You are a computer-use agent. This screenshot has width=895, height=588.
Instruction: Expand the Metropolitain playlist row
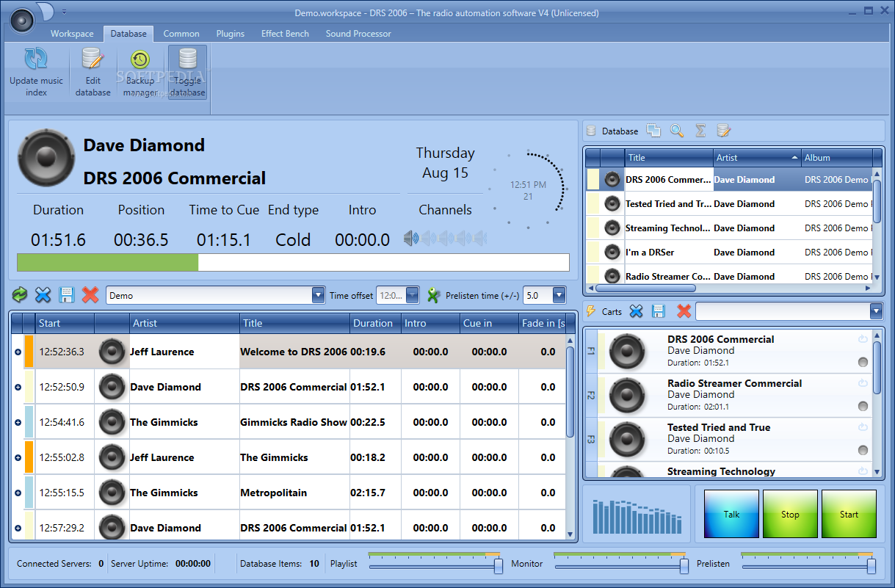point(18,493)
